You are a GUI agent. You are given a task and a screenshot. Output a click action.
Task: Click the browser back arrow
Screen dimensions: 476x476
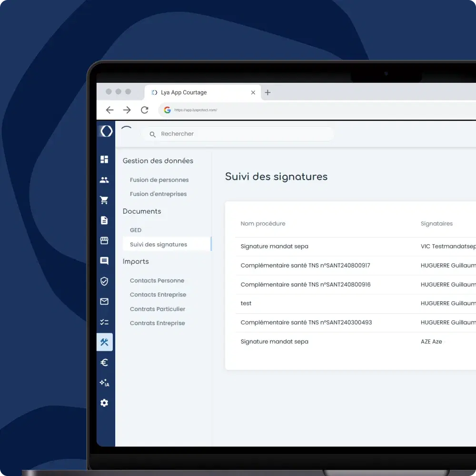click(x=109, y=110)
